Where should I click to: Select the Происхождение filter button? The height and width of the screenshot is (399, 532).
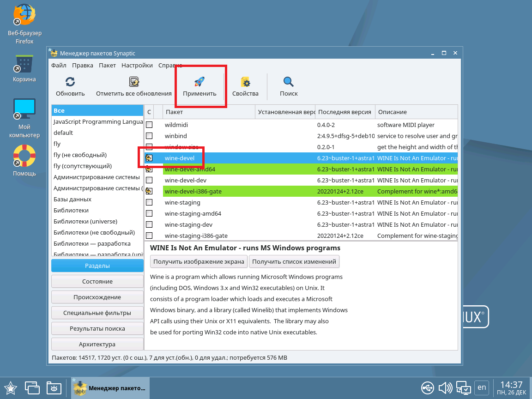click(x=97, y=297)
